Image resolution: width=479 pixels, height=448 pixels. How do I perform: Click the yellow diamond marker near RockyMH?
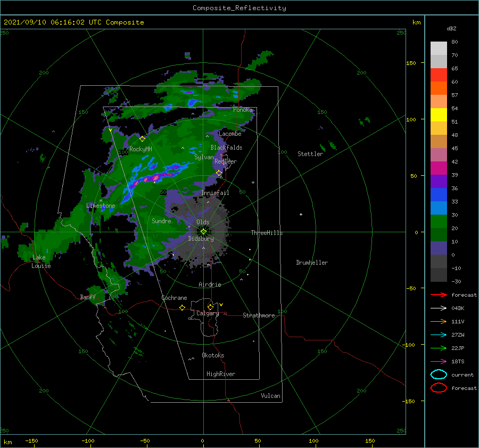pos(142,139)
